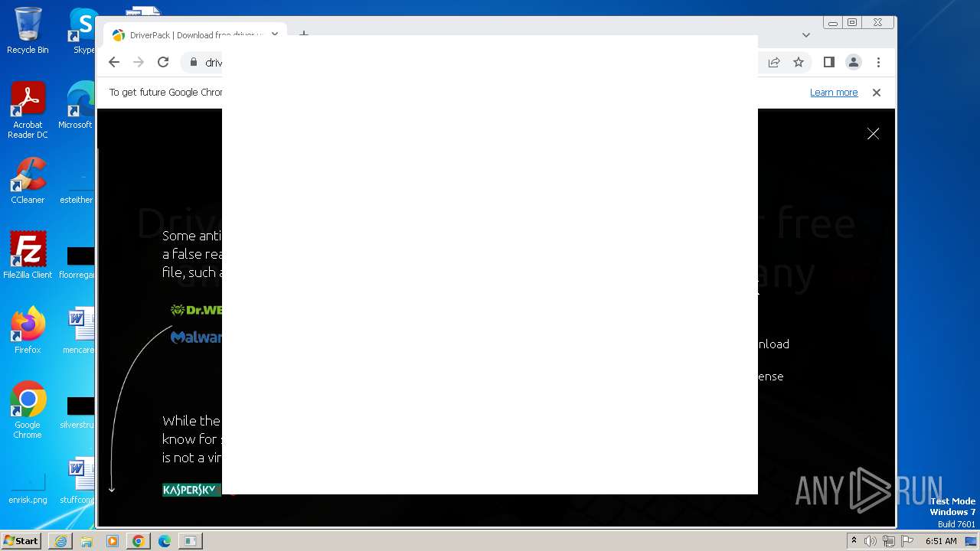The height and width of the screenshot is (551, 980).
Task: Reload the DriverPack page
Action: pos(163,63)
